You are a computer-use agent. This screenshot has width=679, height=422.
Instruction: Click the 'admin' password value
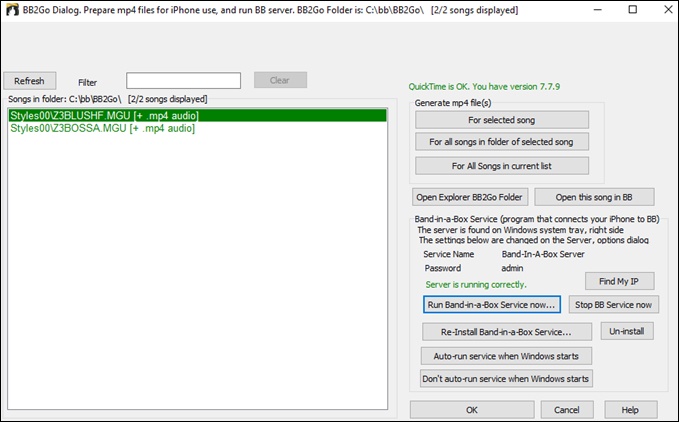click(512, 268)
